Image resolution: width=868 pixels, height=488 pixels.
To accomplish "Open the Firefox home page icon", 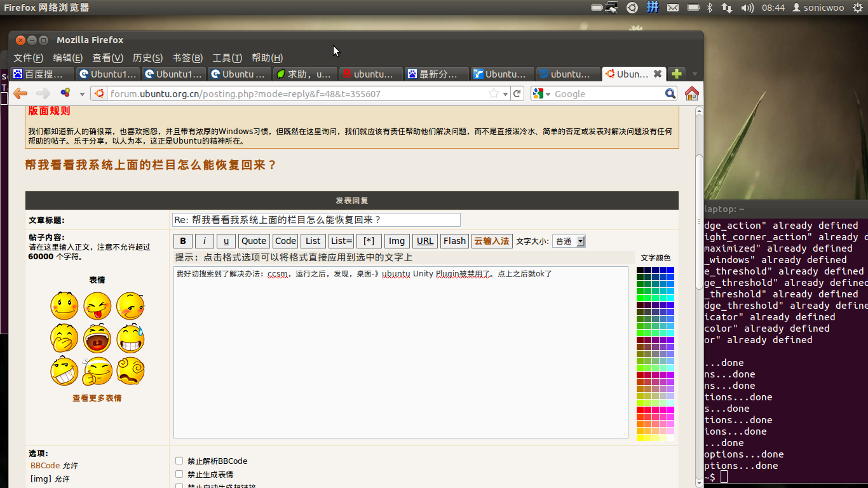I will 692,93.
